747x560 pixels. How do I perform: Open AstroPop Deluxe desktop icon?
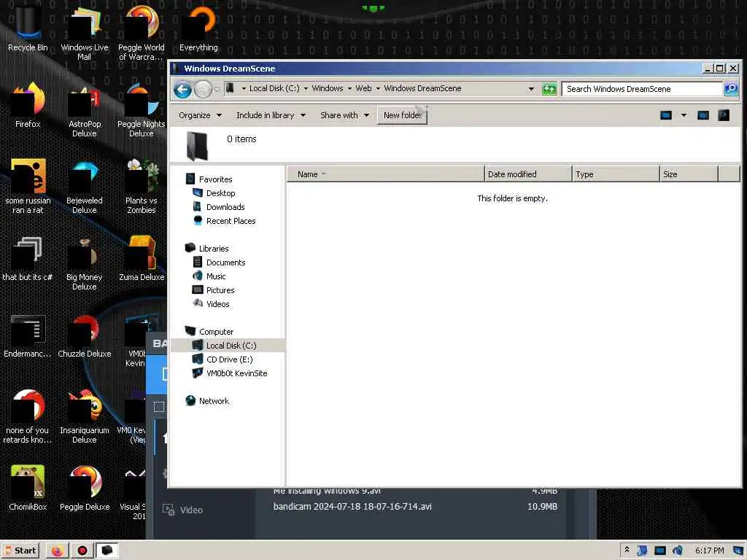point(85,109)
